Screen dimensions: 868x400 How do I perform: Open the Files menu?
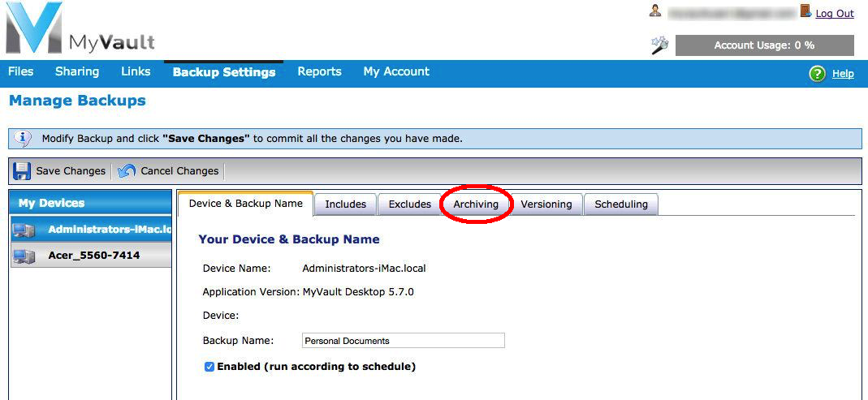20,71
